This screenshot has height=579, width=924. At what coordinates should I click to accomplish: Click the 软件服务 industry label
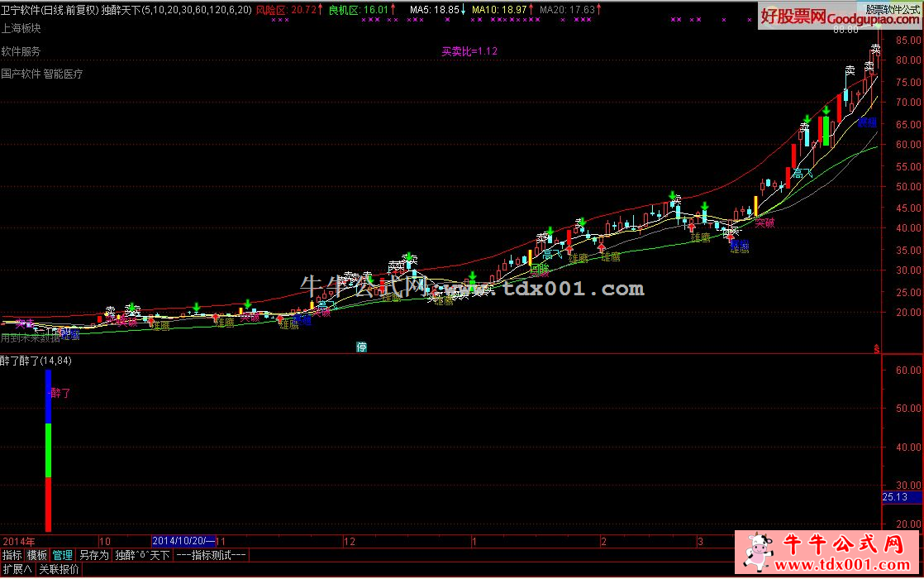[x=21, y=51]
